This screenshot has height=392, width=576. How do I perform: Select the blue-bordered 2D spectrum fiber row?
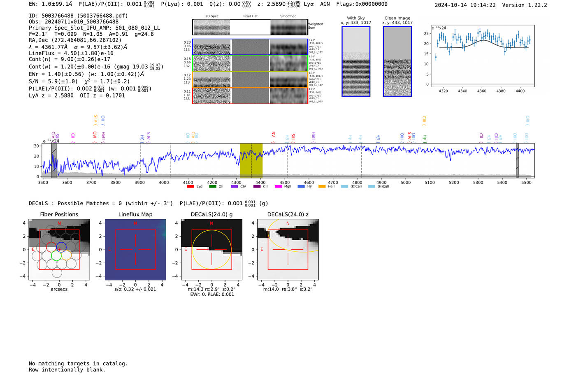click(250, 47)
